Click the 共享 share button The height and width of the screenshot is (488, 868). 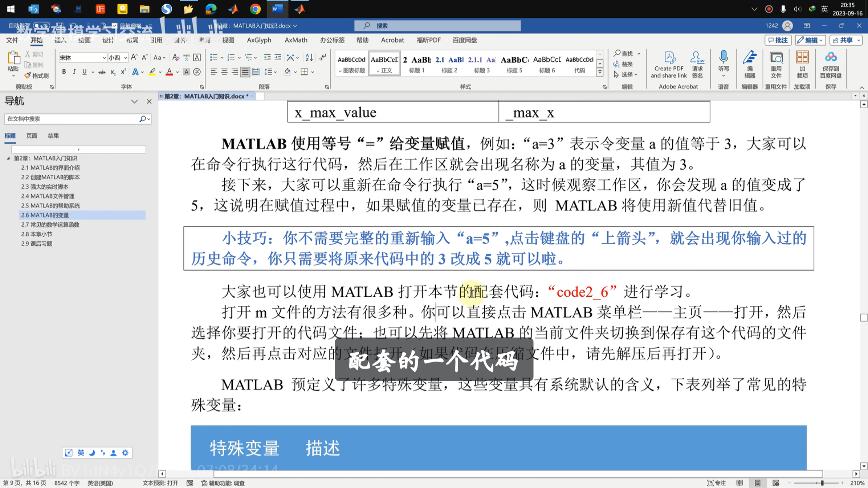[846, 40]
